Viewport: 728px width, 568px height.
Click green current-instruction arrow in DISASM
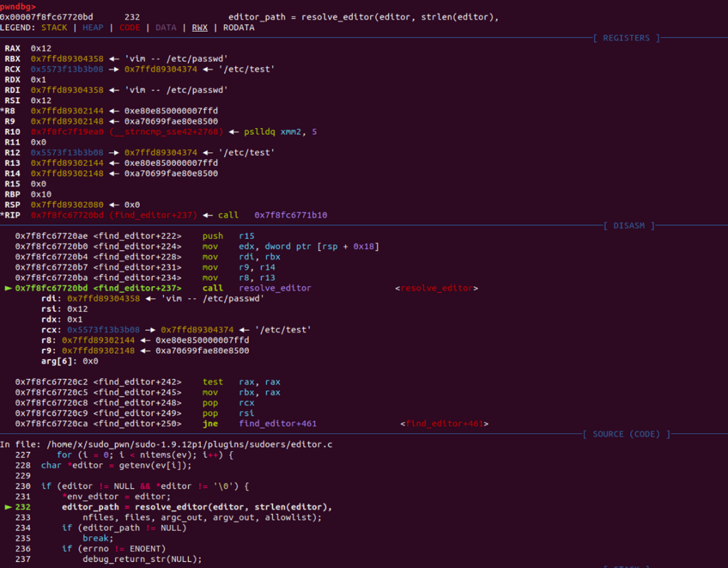click(8, 288)
